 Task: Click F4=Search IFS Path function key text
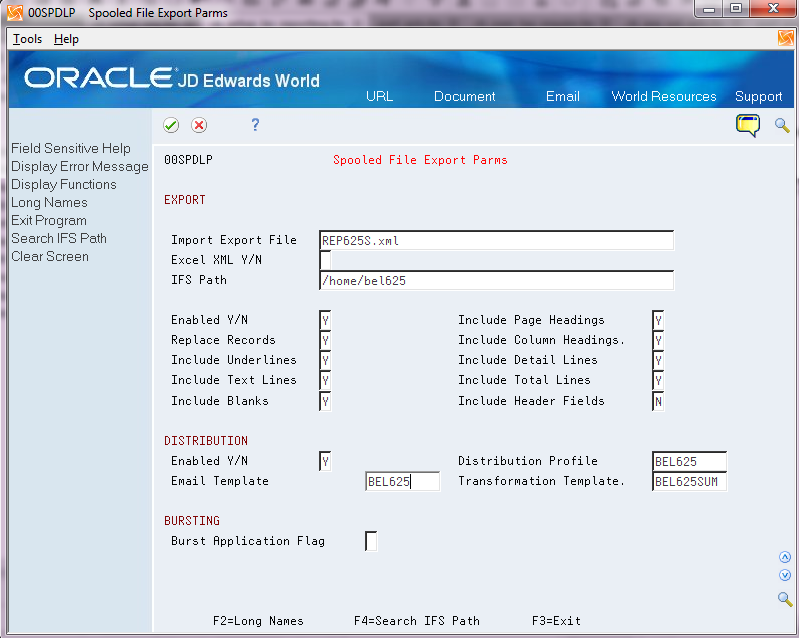point(417,621)
